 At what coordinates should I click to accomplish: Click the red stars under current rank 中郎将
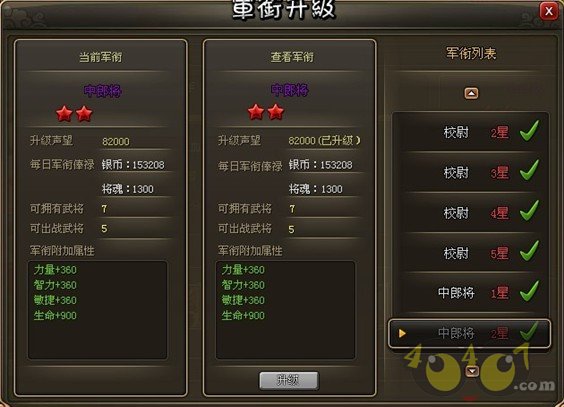click(x=74, y=114)
